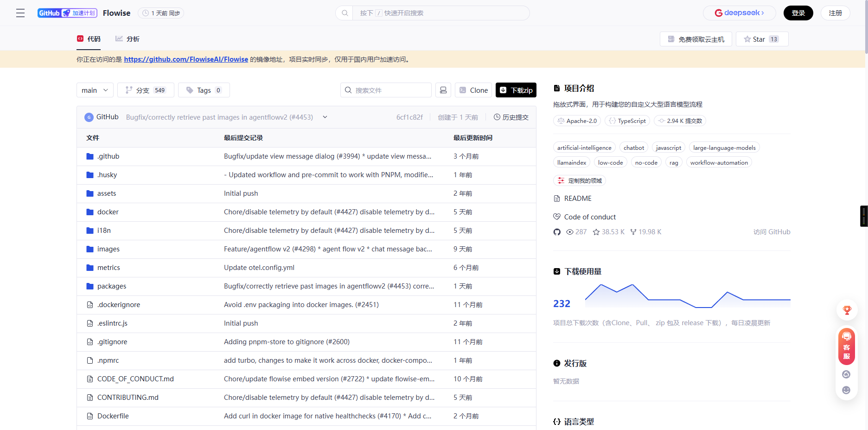Open the metrics folder
Screen dimensions: 868x430
pyautogui.click(x=108, y=268)
